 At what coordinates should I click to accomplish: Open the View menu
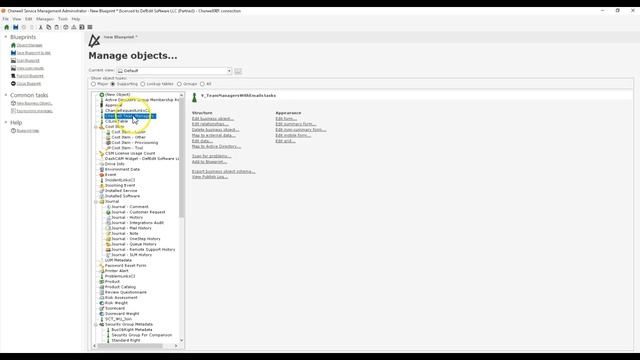point(17,19)
